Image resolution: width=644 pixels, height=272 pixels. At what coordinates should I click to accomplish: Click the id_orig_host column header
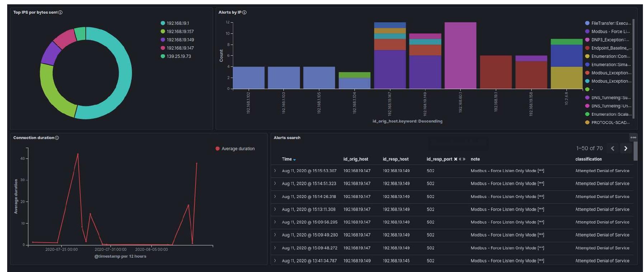pos(356,159)
